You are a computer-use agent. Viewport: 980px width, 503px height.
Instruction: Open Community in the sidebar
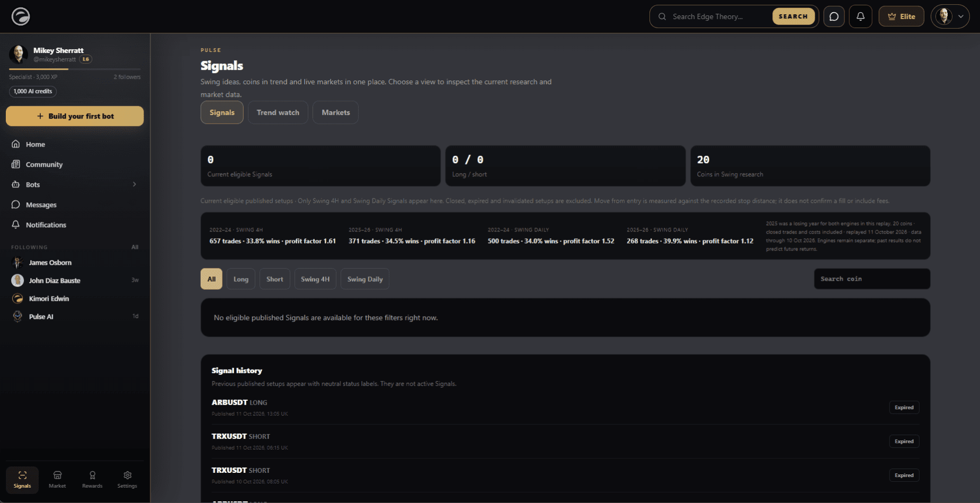[75, 164]
